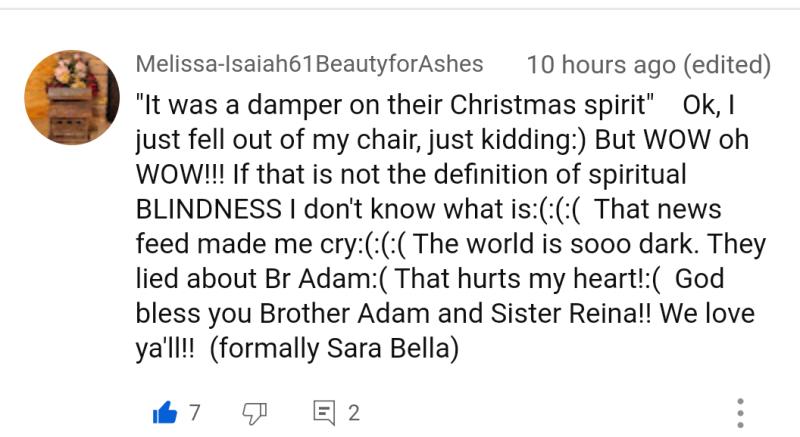800x437 pixels.
Task: Visit the Melissa-Isaiah61BeautyforAshes channel name
Action: tap(309, 65)
